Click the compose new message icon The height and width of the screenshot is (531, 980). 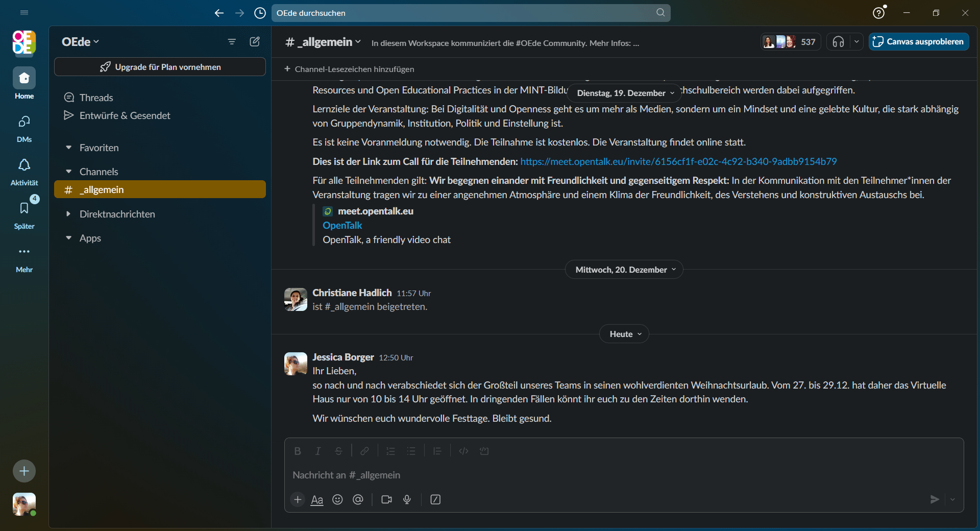(255, 42)
